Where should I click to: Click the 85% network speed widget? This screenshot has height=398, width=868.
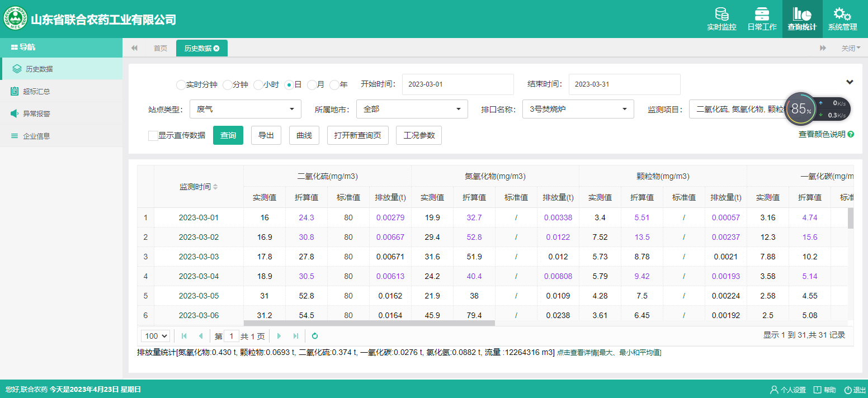pyautogui.click(x=818, y=109)
